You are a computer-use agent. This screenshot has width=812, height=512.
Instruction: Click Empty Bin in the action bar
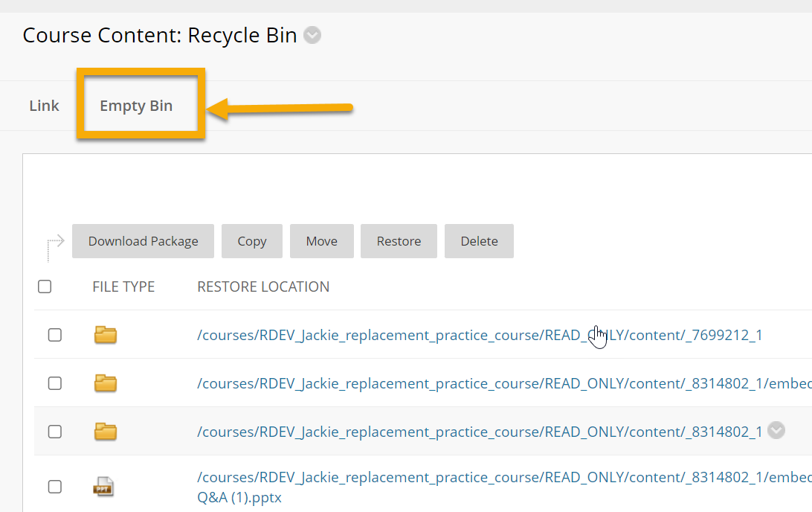click(136, 106)
